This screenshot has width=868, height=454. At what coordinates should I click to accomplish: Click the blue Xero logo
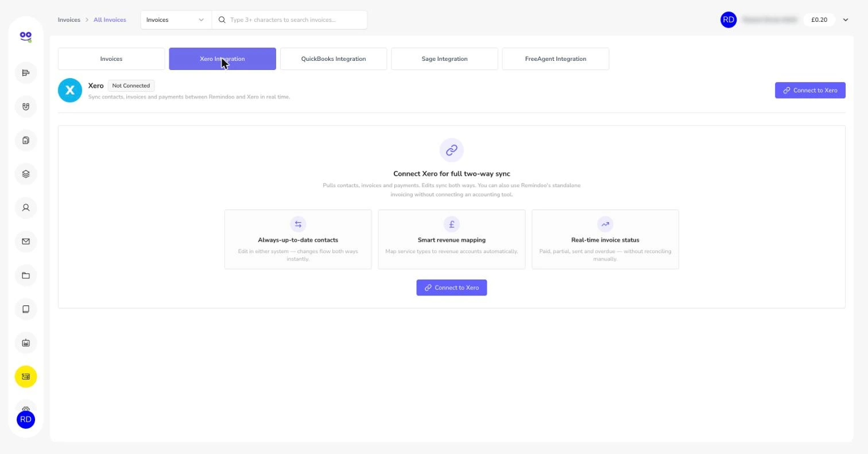(70, 91)
